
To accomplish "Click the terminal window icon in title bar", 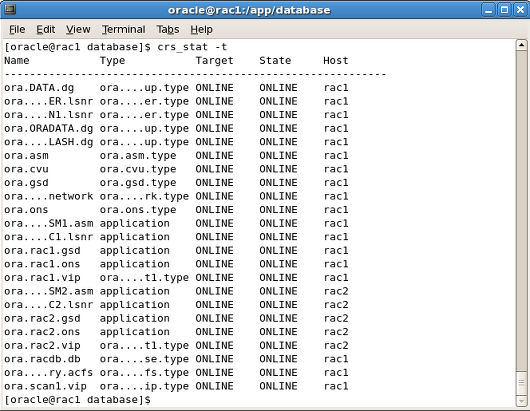I will pyautogui.click(x=10, y=9).
